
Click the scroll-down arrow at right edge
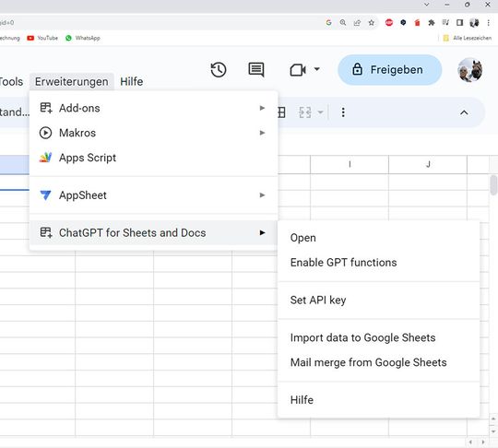(492, 431)
